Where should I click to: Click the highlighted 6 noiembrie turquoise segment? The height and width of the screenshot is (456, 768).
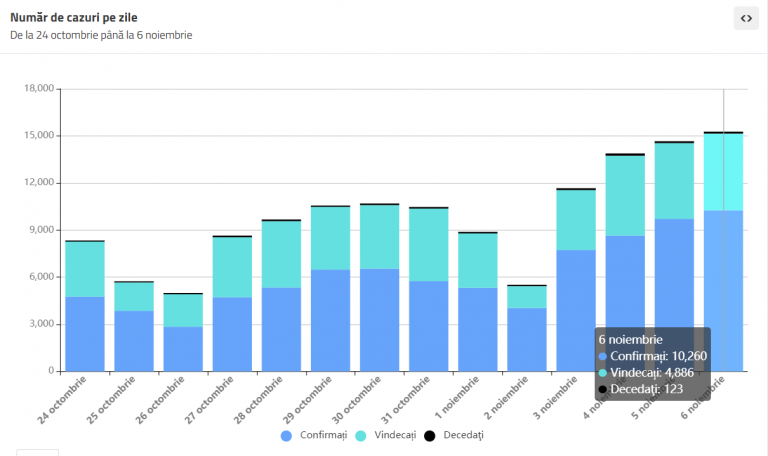coord(723,172)
